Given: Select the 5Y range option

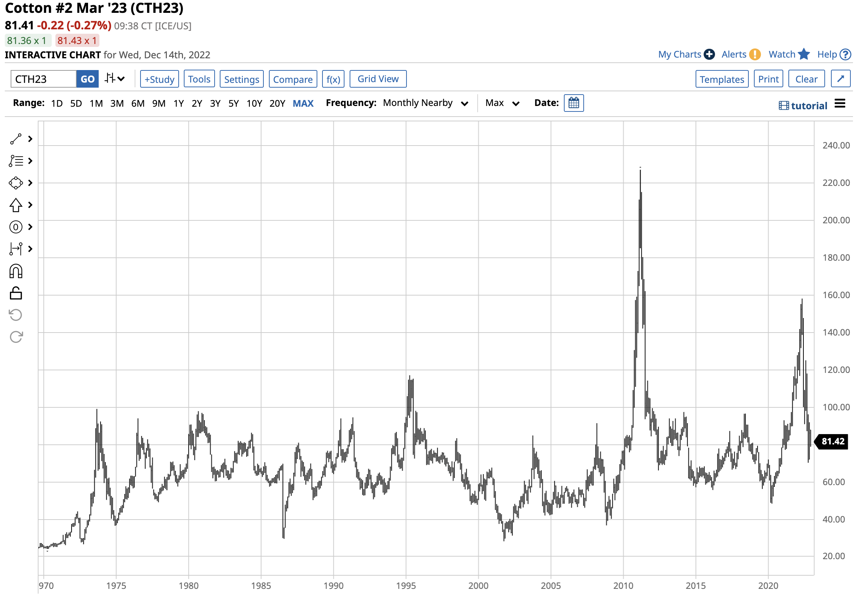Looking at the screenshot, I should tap(234, 103).
